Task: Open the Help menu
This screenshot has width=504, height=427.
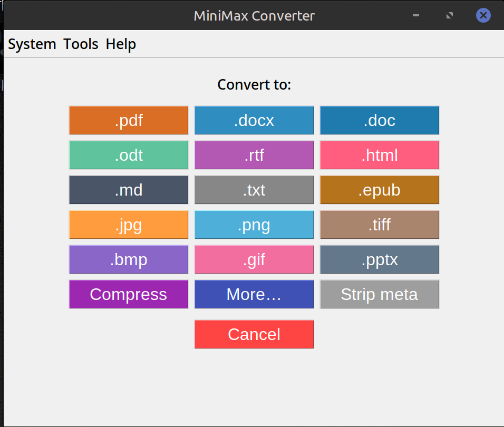Action: click(121, 44)
